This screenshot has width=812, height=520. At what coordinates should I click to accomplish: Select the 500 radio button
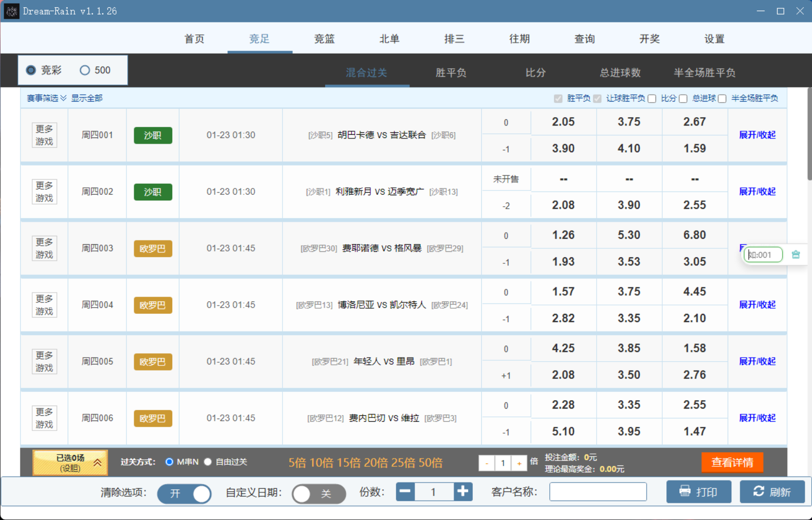tap(85, 70)
